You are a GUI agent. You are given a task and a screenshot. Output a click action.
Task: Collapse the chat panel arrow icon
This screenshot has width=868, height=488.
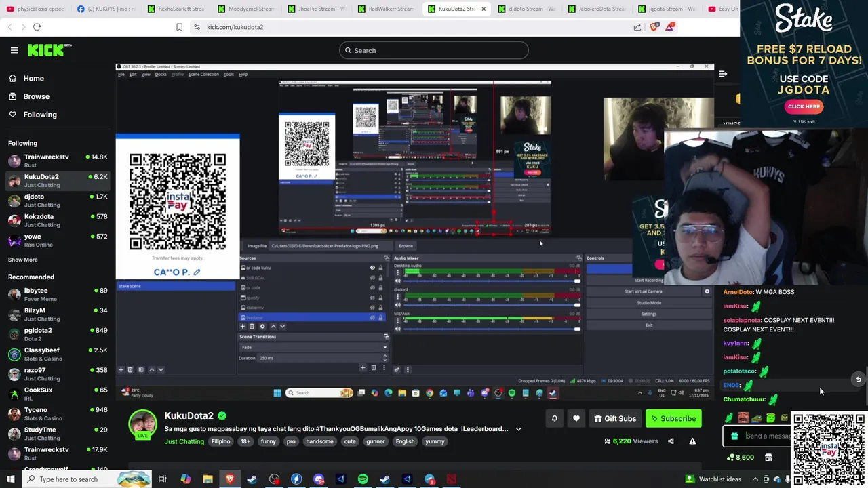723,74
